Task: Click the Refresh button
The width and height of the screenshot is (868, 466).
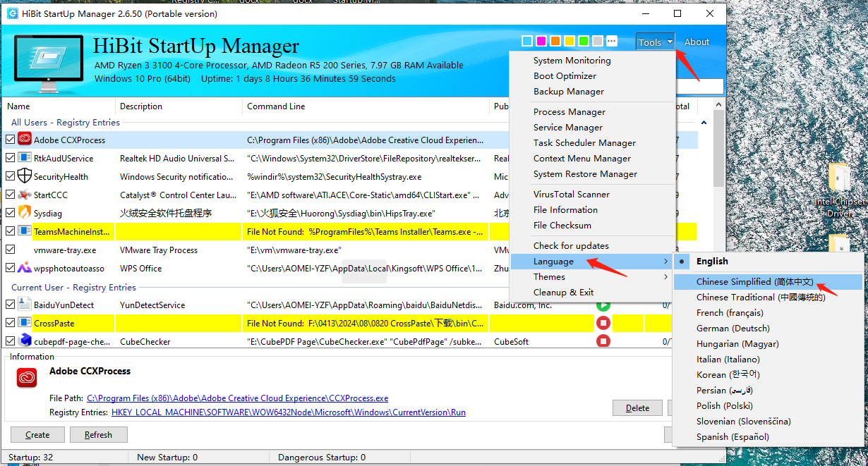Action: pos(98,434)
